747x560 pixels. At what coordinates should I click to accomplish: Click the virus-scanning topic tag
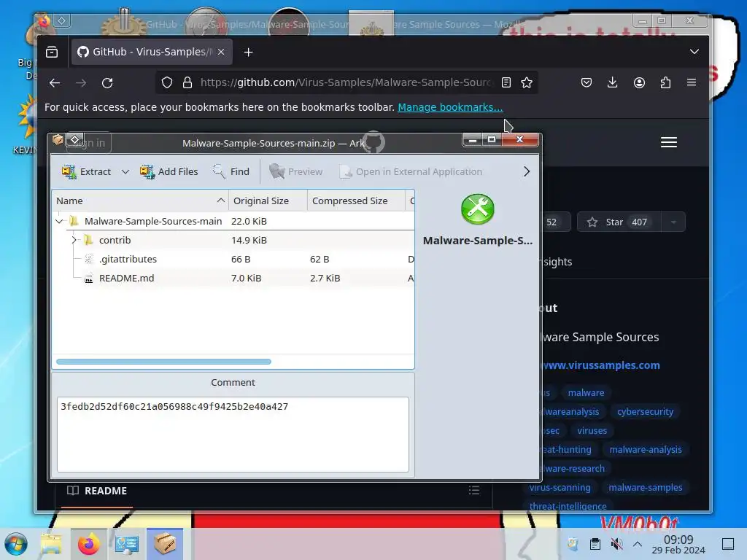tap(560, 488)
